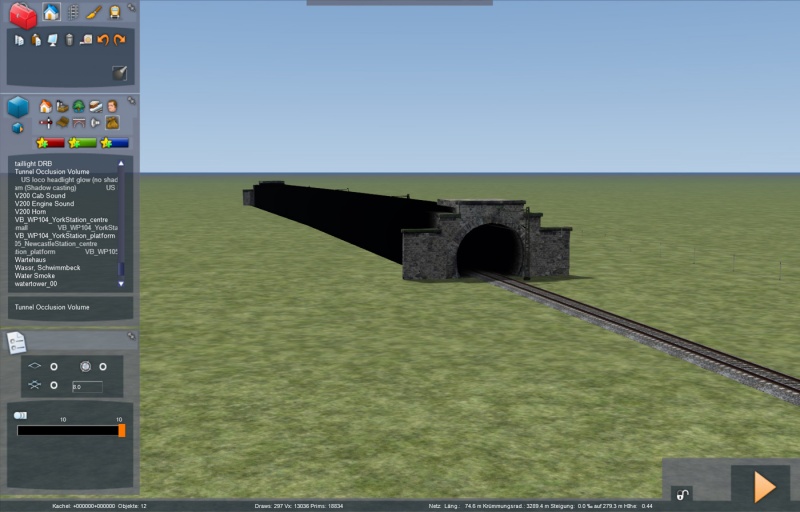Select 'VB_WP104_YorkStation_centre' list entry
The height and width of the screenshot is (512, 800).
click(61, 220)
